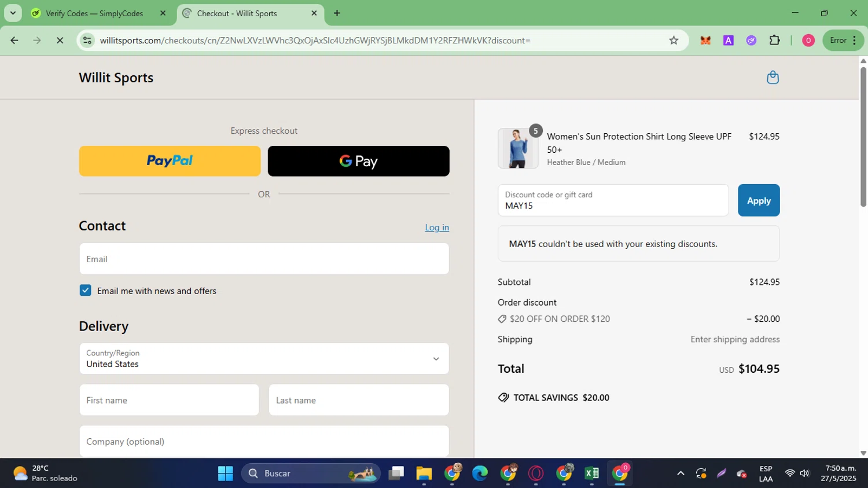Click the Enter shipping address text
868x488 pixels.
(x=735, y=339)
